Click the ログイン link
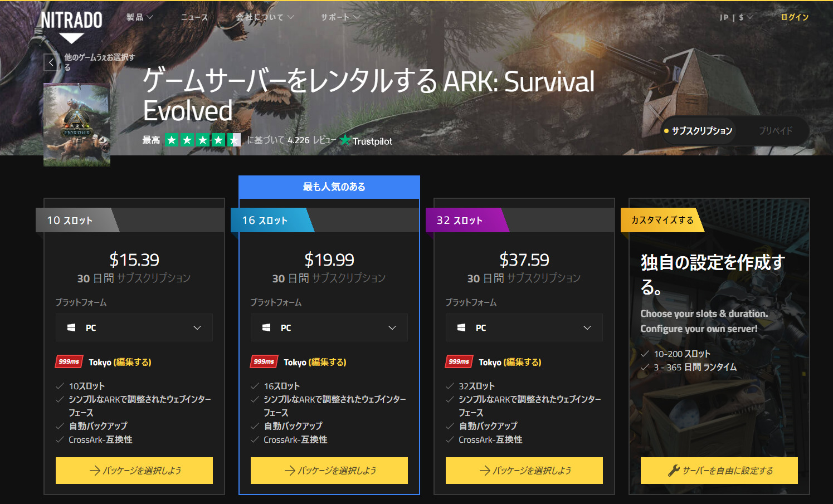This screenshot has height=504, width=833. [x=795, y=17]
